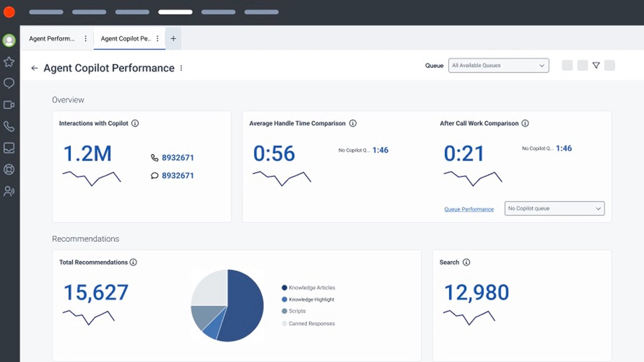
Task: Click the video camera sidebar icon
Action: (9, 105)
